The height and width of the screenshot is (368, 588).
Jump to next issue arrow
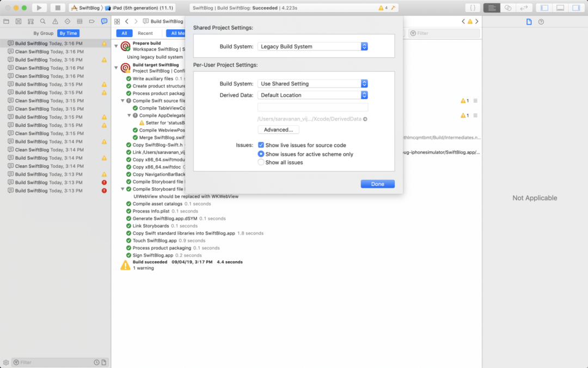(476, 21)
